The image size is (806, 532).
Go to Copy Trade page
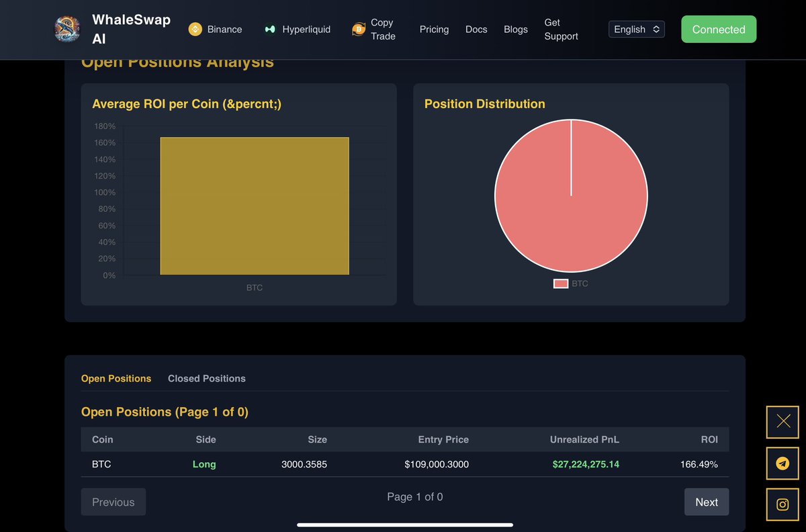pyautogui.click(x=383, y=29)
